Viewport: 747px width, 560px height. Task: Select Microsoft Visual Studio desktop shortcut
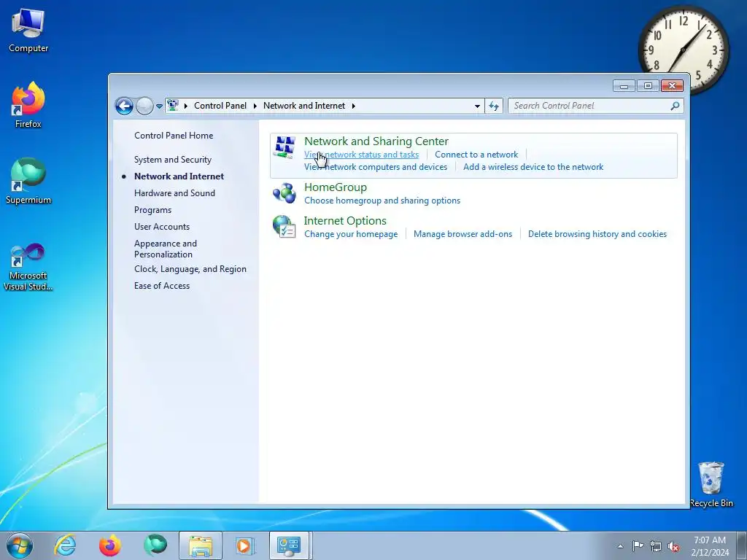[28, 267]
